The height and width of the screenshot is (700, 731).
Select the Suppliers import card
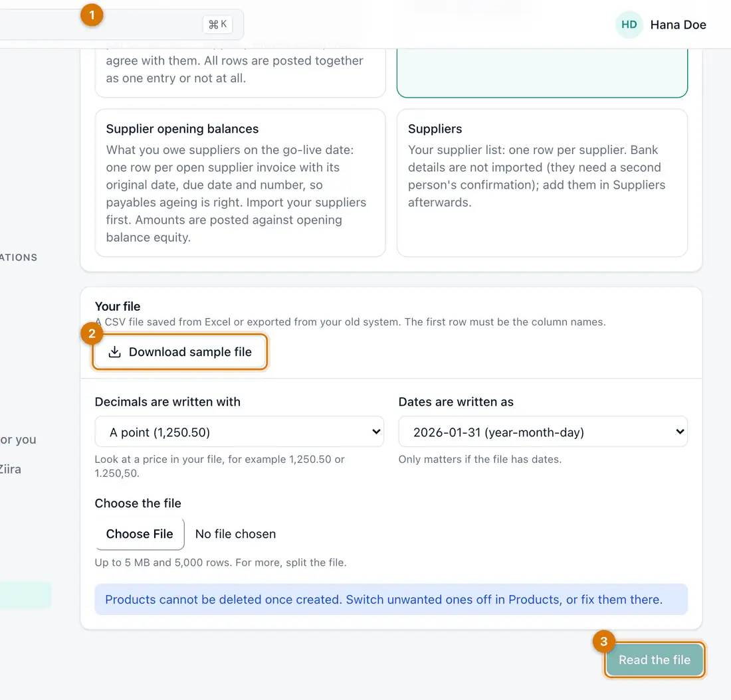pos(542,183)
